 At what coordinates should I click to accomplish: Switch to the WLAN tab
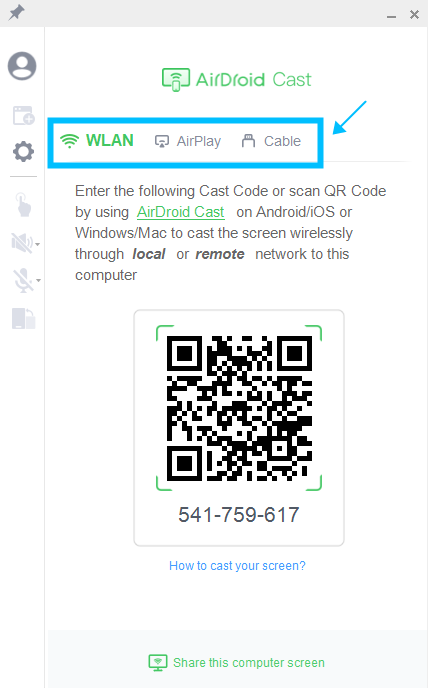click(x=97, y=141)
